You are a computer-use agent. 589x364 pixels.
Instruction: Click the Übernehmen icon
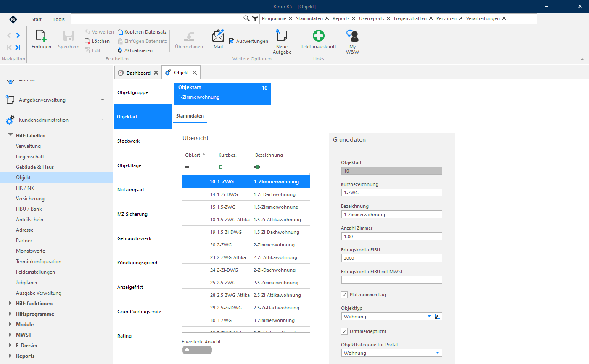point(189,37)
